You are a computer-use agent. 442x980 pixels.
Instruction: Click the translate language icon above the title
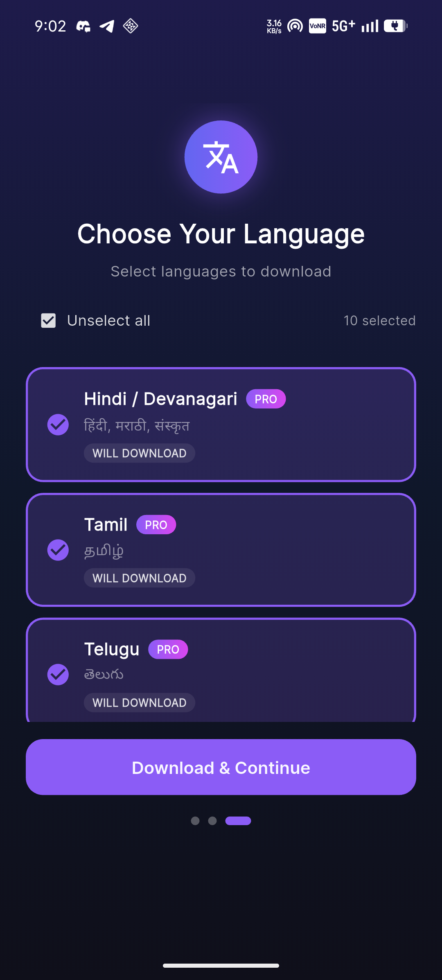[x=221, y=157]
